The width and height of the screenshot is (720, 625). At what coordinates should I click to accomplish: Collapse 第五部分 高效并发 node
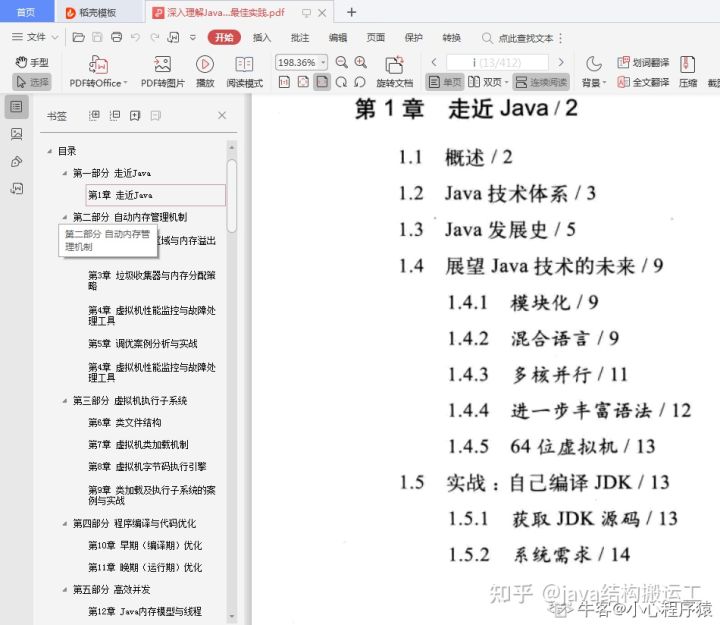pos(65,590)
